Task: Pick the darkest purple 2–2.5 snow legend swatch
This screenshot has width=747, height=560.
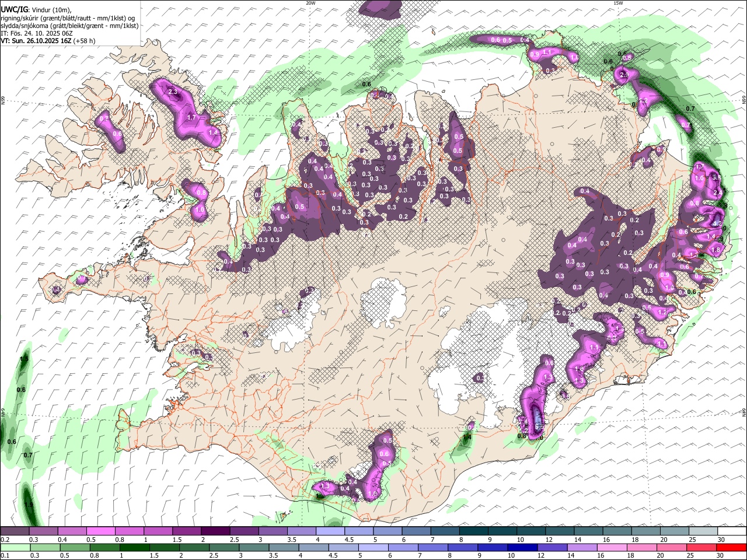Action: [215, 531]
